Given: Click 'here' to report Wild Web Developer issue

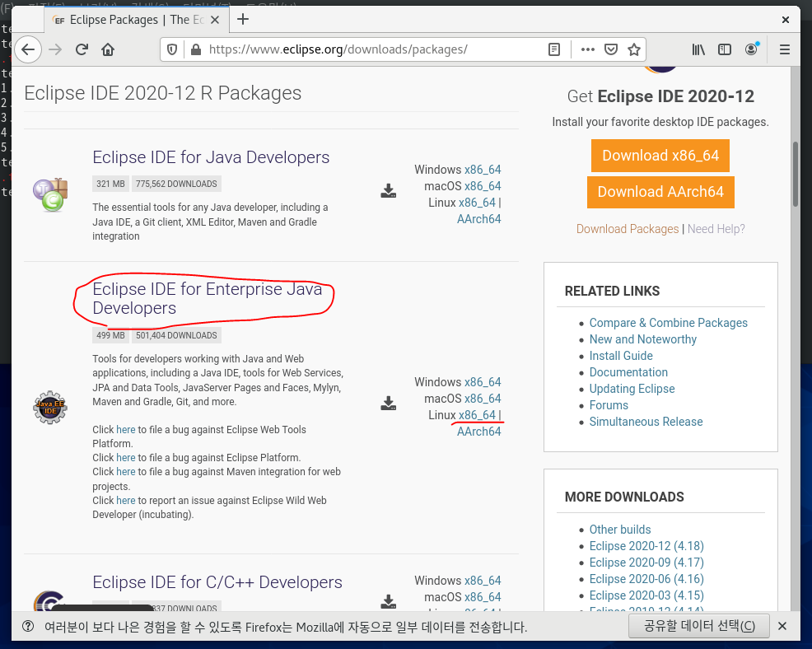Looking at the screenshot, I should coord(125,501).
